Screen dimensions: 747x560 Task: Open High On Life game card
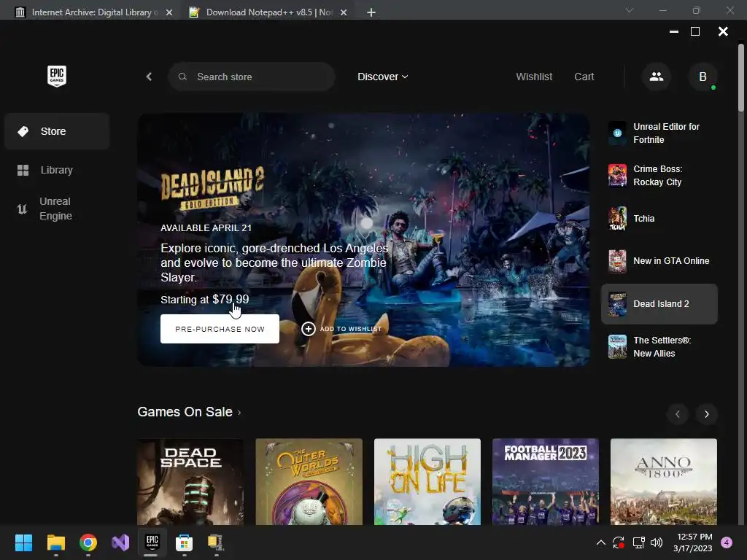tap(427, 481)
